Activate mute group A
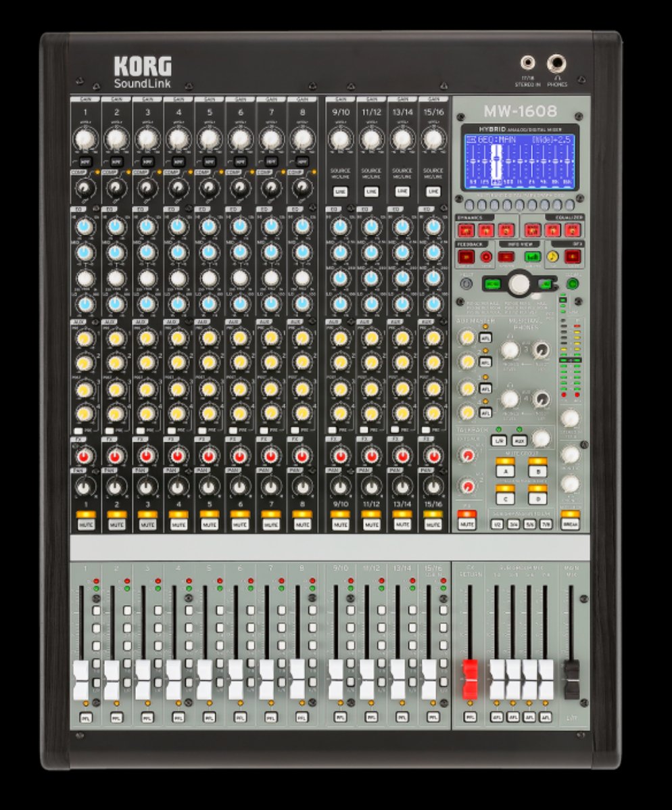 point(505,471)
